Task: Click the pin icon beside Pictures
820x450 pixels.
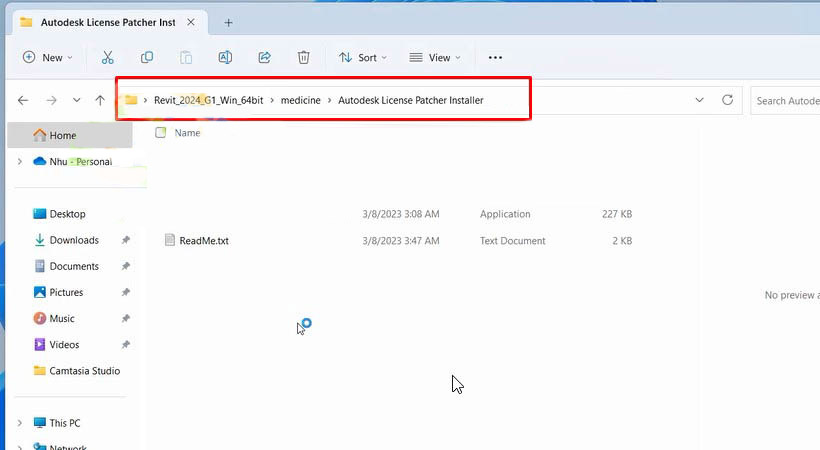Action: 126,292
